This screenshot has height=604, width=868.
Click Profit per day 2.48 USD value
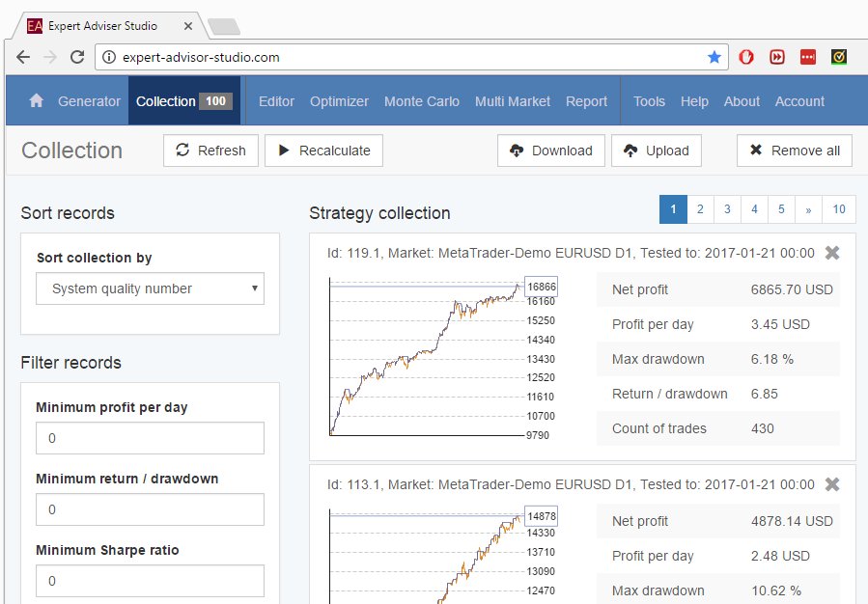tap(780, 556)
